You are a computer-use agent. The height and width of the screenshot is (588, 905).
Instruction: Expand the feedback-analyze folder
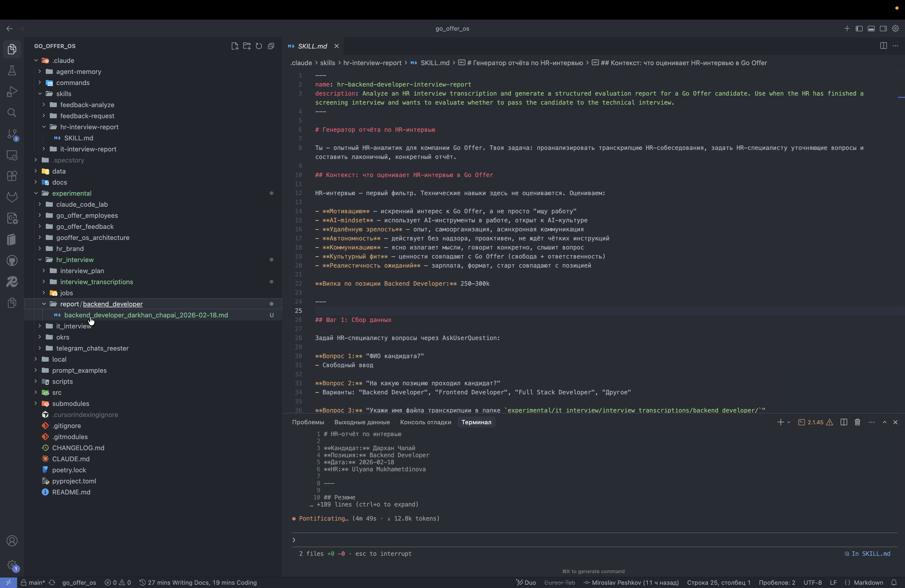87,105
